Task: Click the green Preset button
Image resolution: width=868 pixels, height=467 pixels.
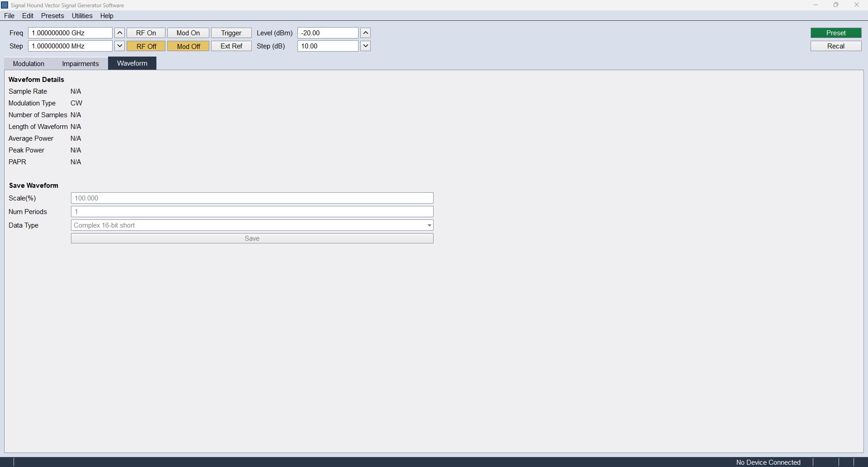Action: coord(836,33)
